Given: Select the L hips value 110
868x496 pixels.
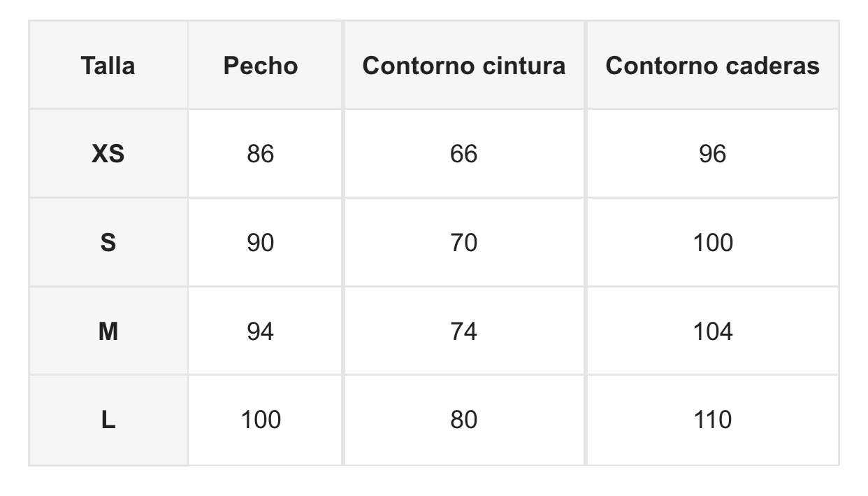Looking at the screenshot, I should point(712,420).
